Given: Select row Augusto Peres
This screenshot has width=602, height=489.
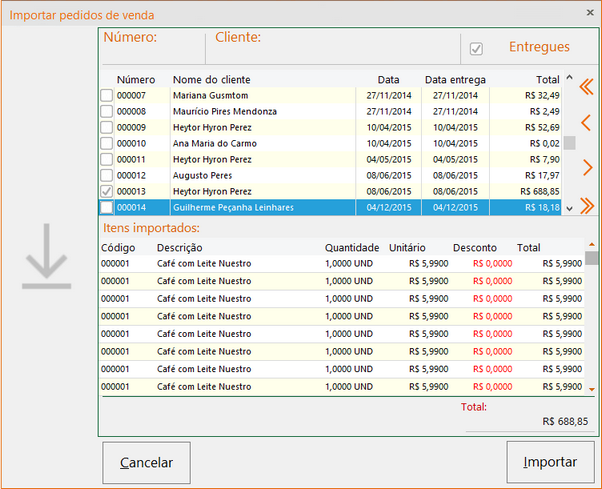Looking at the screenshot, I should 330,175.
